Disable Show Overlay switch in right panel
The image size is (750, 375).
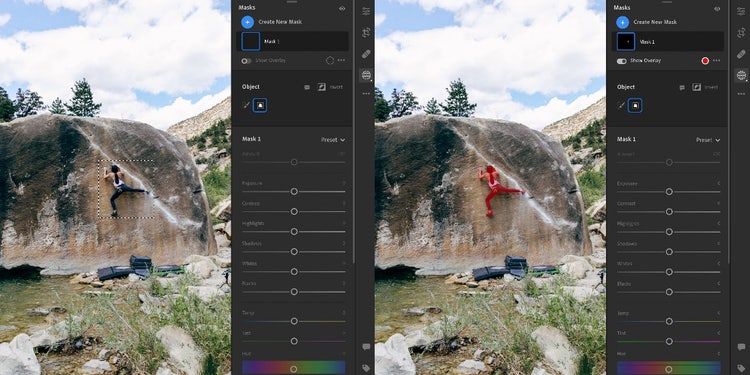(621, 61)
